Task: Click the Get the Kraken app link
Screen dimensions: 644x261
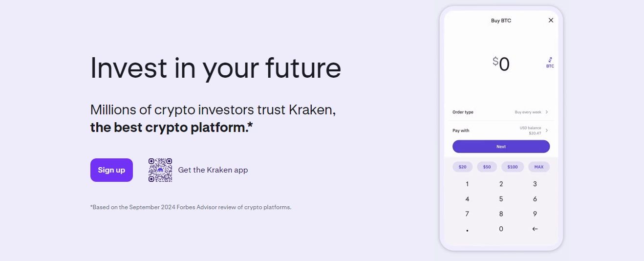Action: click(x=213, y=170)
